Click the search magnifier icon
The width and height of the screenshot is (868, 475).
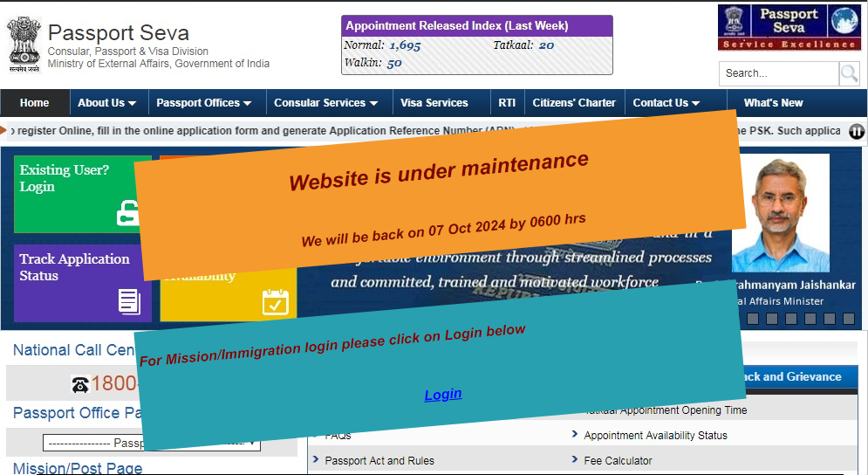(849, 73)
